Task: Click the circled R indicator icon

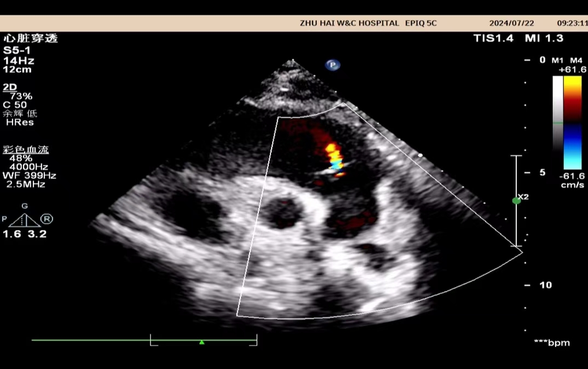Action: click(47, 220)
